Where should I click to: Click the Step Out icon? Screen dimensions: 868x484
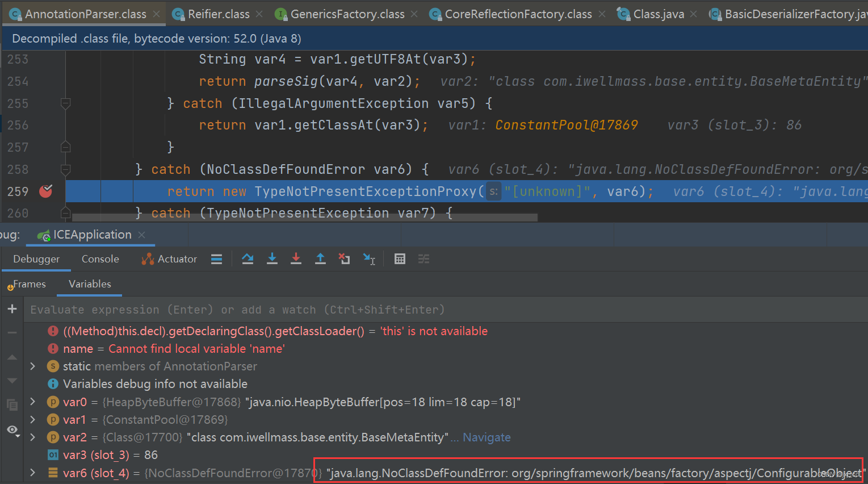pos(320,258)
